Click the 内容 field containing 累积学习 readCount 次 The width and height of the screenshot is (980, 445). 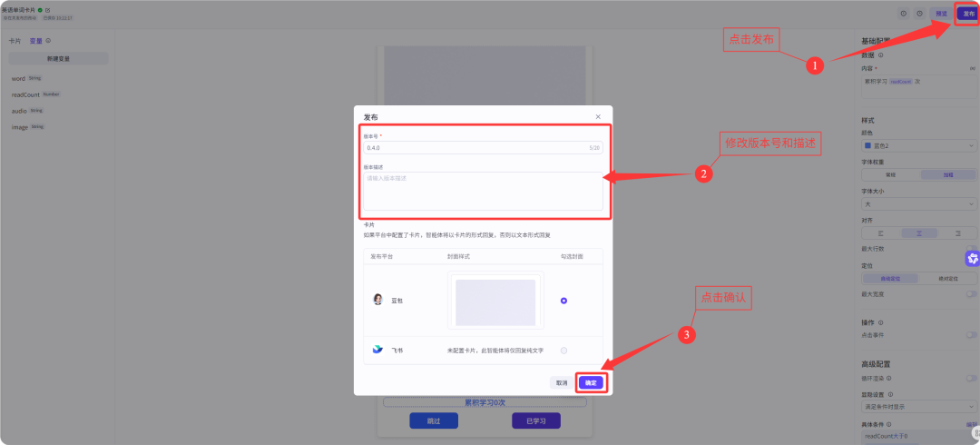pos(918,87)
